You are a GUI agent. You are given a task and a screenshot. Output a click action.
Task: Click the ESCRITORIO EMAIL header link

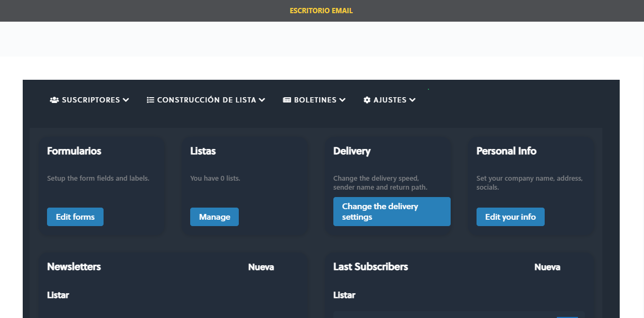[x=321, y=10]
